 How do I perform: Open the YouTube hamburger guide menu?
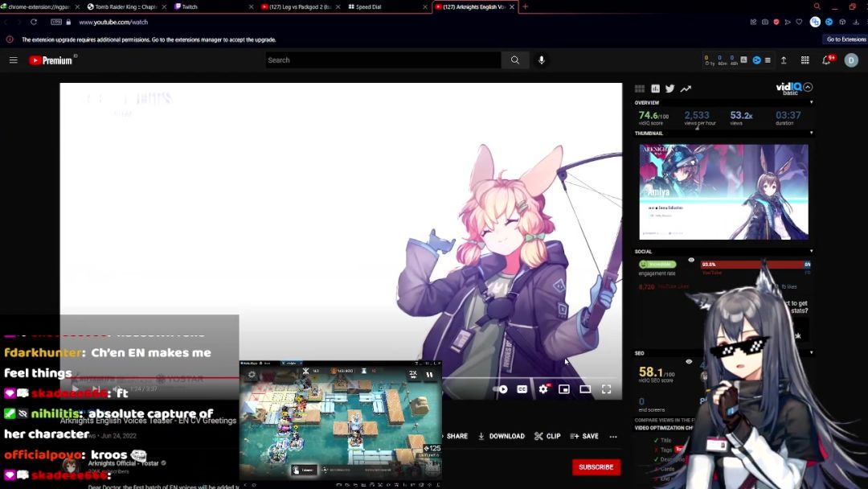click(14, 60)
